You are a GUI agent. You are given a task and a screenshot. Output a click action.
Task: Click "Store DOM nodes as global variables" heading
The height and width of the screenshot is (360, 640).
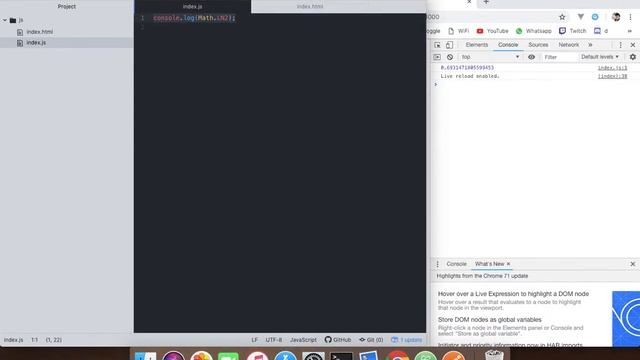click(489, 320)
